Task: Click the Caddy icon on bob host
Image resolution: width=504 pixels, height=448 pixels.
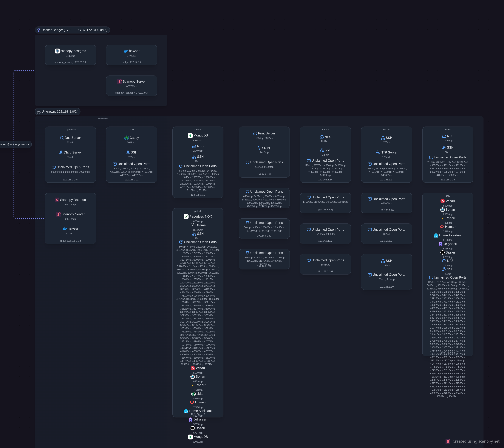Action: click(126, 138)
